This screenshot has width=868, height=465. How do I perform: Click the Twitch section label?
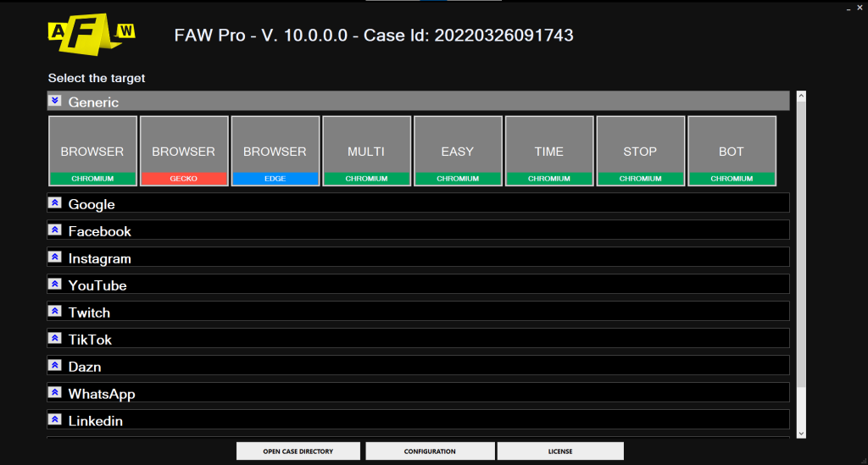coord(89,313)
